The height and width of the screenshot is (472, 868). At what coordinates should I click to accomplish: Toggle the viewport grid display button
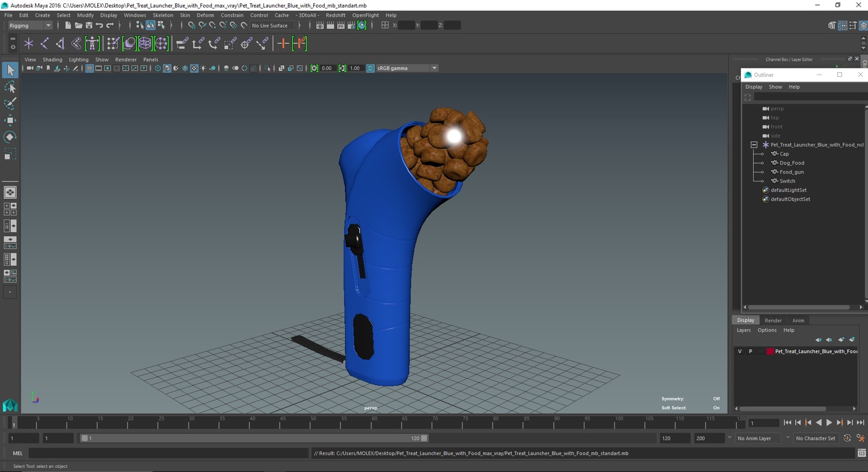pyautogui.click(x=90, y=68)
